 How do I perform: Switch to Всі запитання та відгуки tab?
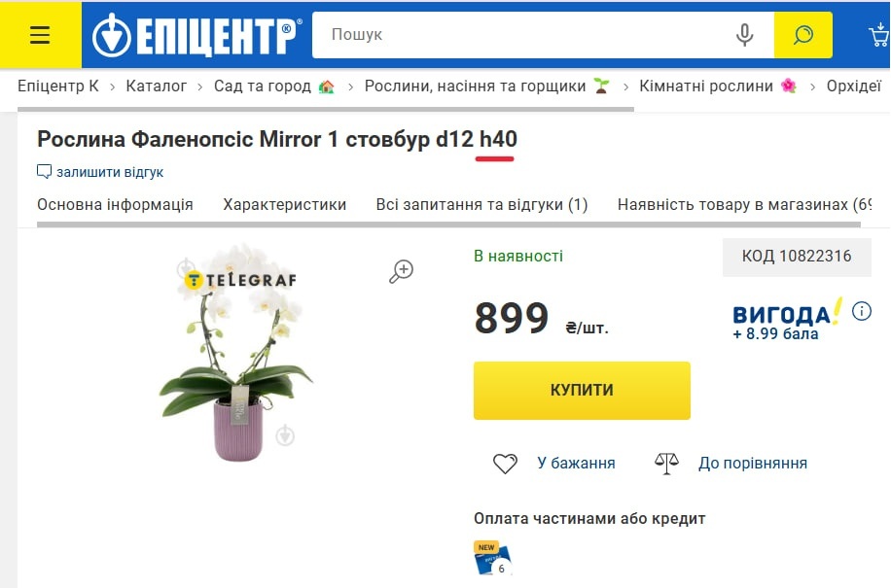481,204
